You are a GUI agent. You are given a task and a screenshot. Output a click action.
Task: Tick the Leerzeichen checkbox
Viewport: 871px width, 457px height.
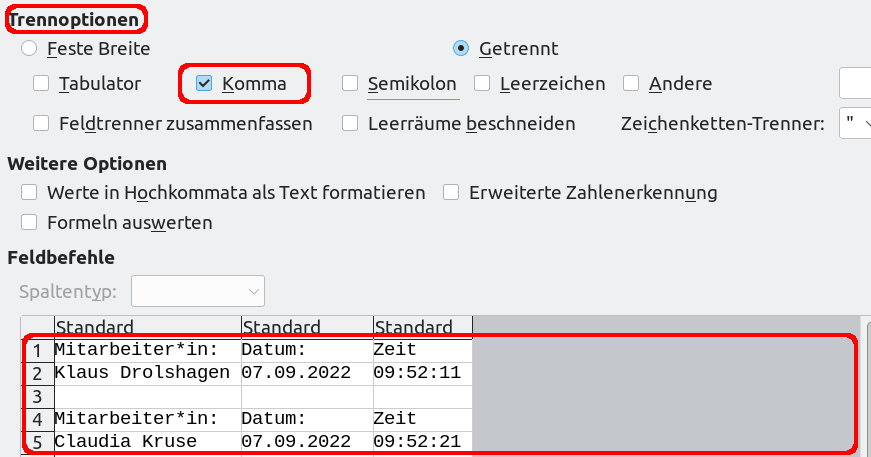pos(482,84)
